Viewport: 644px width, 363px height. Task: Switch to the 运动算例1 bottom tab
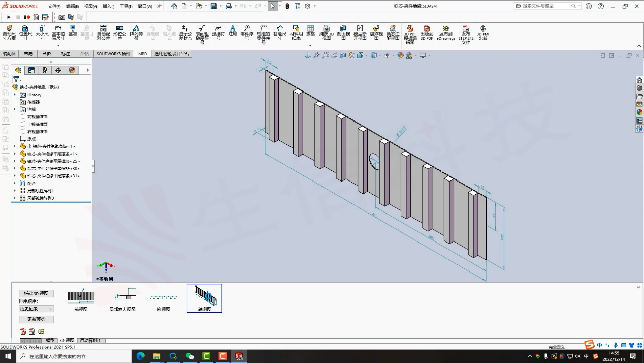tap(90, 340)
